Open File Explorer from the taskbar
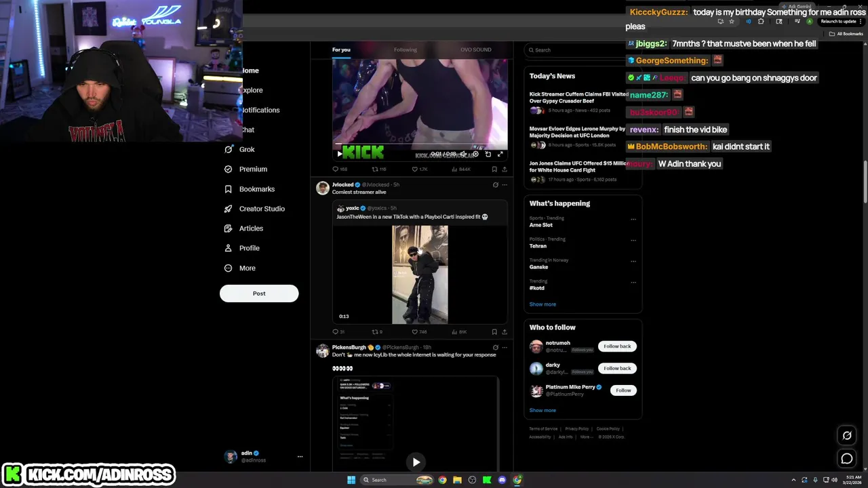Viewport: 868px width, 488px height. point(457,480)
